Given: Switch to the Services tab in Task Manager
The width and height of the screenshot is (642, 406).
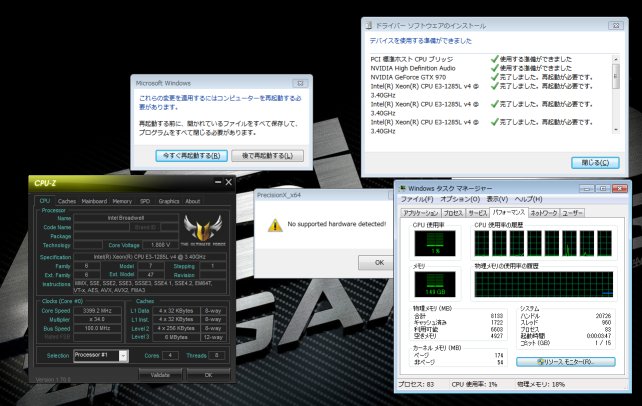Looking at the screenshot, I should tap(477, 213).
